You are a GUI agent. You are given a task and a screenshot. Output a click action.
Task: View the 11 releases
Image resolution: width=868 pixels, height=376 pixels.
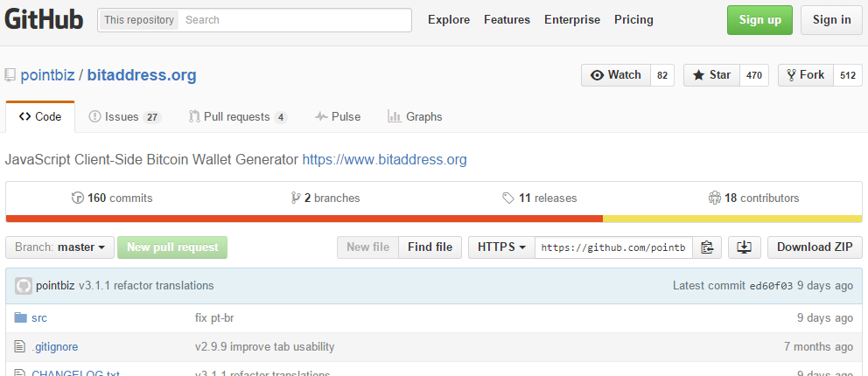click(540, 198)
